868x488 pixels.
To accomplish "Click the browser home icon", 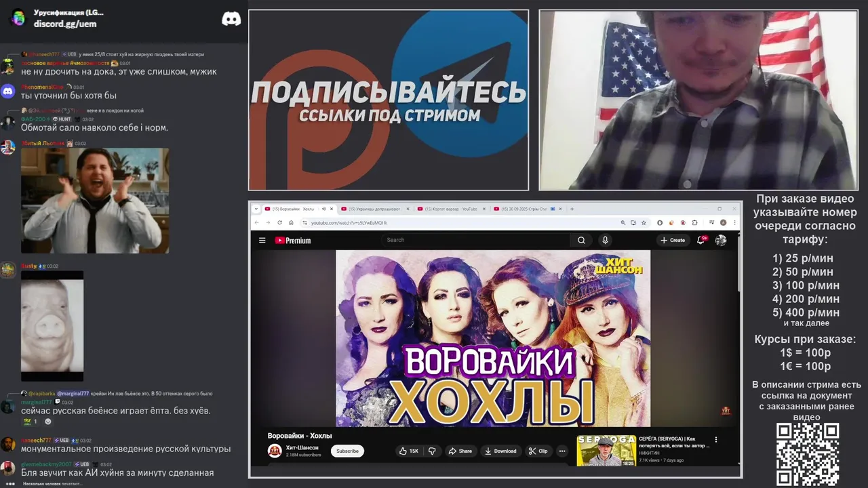I will tap(291, 222).
